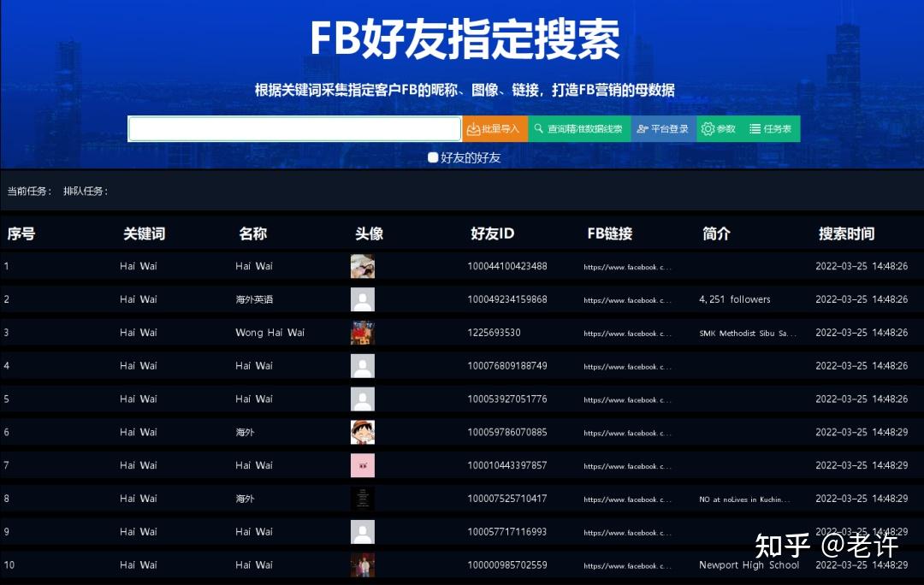Click the default avatar in row 4
This screenshot has width=924, height=585.
pyautogui.click(x=363, y=366)
